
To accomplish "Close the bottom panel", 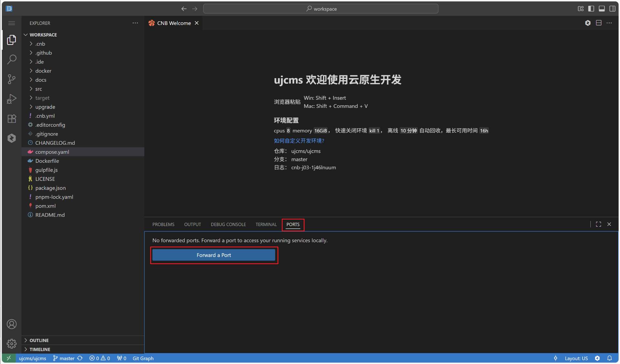I will [x=609, y=224].
